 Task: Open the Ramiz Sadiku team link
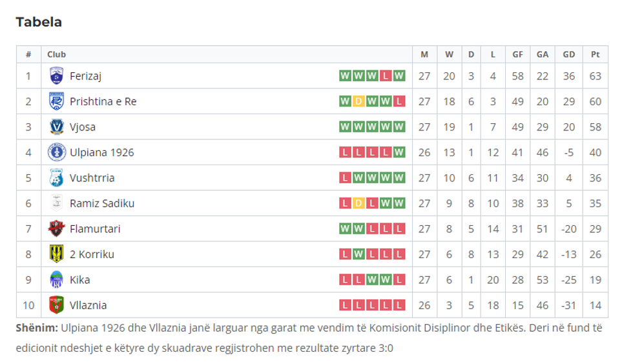pos(102,203)
